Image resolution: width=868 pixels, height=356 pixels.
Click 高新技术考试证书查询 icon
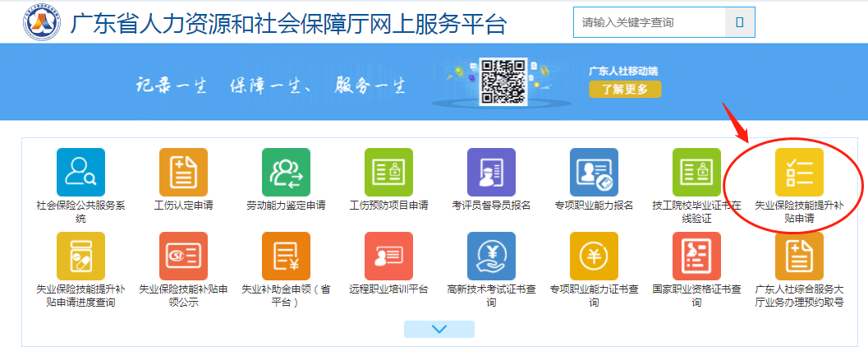491,256
